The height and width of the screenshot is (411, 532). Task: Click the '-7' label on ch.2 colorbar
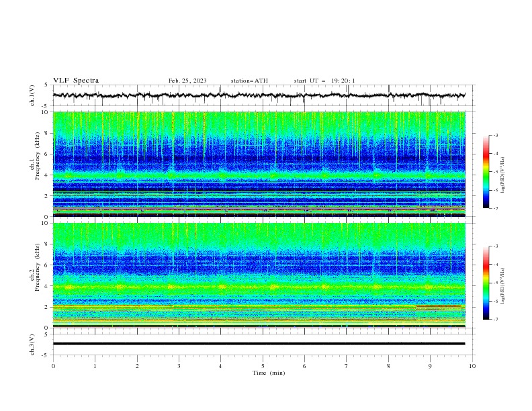(x=495, y=320)
